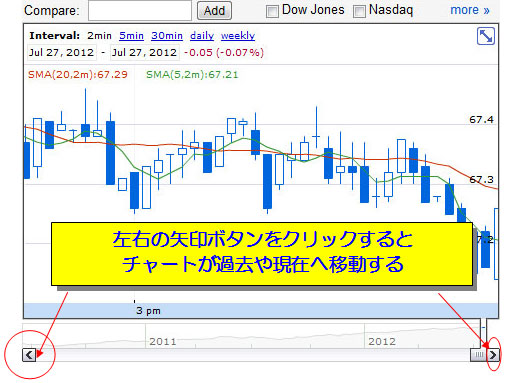Open the more comparisons link
507x383 pixels.
click(470, 10)
